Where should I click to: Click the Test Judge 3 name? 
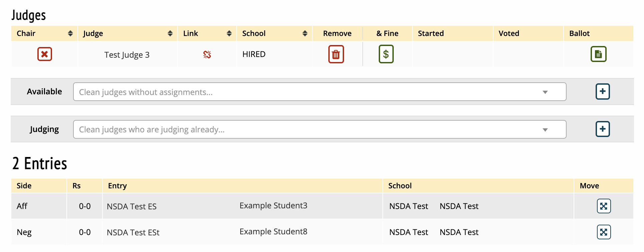point(127,55)
